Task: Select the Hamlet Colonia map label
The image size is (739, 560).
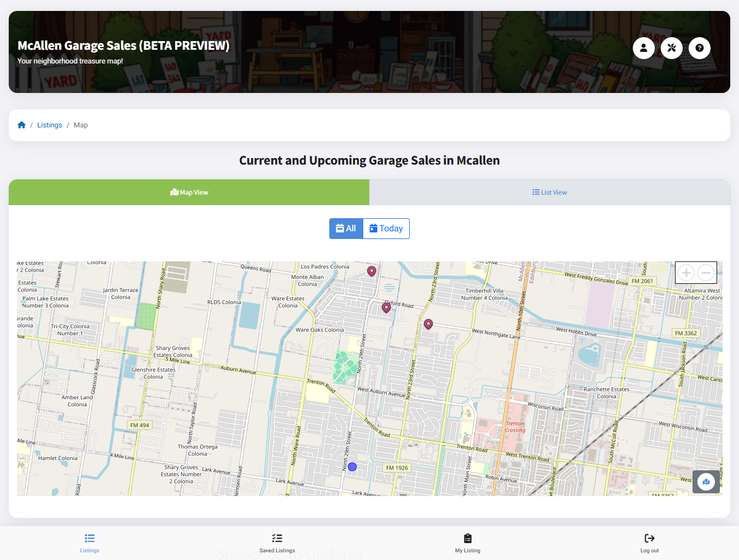Action: click(x=58, y=458)
